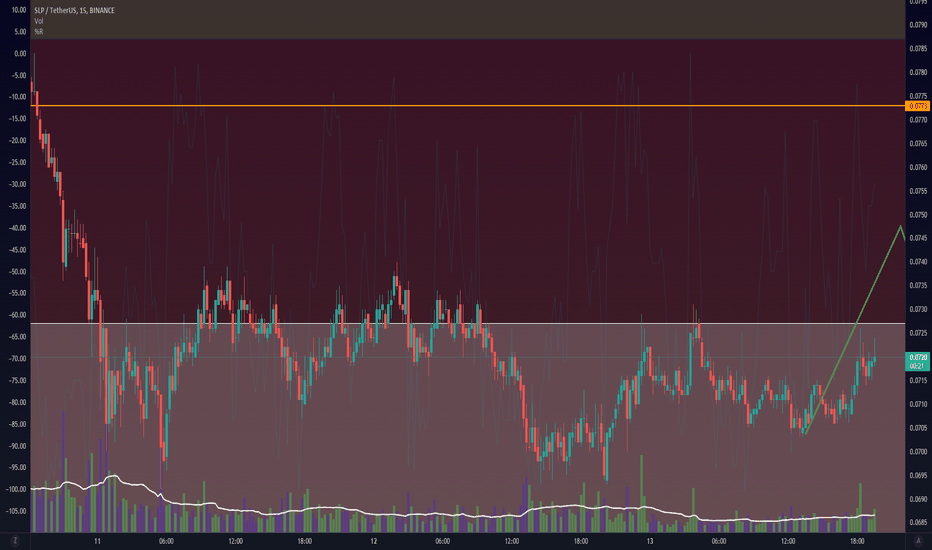
Task: Click the 06:00 label following date 11
Action: (x=166, y=541)
